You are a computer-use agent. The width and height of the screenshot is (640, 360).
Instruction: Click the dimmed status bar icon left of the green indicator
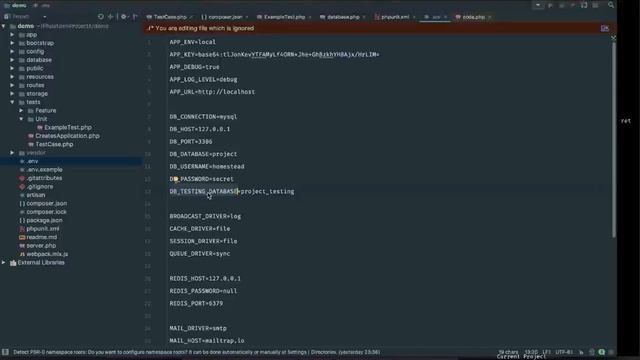click(592, 352)
